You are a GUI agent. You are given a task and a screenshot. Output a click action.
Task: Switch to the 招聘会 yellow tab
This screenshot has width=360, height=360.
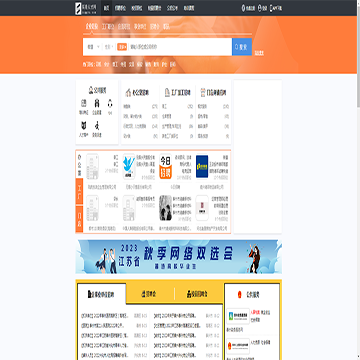150,294
